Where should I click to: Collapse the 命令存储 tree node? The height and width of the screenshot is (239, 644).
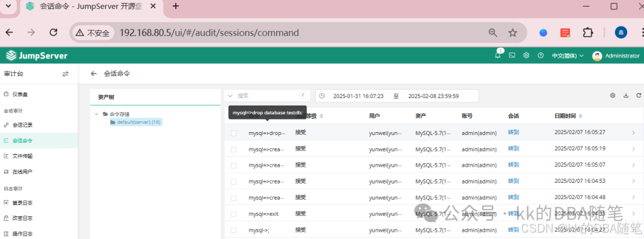[97, 114]
